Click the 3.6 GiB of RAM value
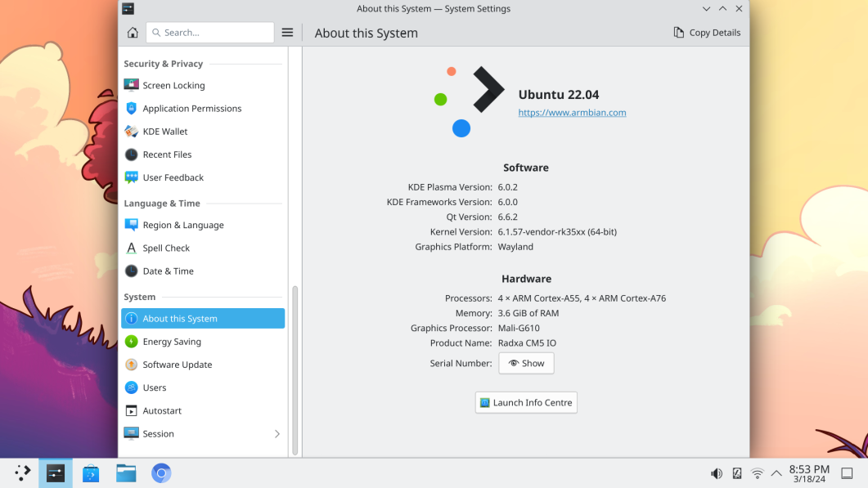This screenshot has width=868, height=488. click(528, 313)
